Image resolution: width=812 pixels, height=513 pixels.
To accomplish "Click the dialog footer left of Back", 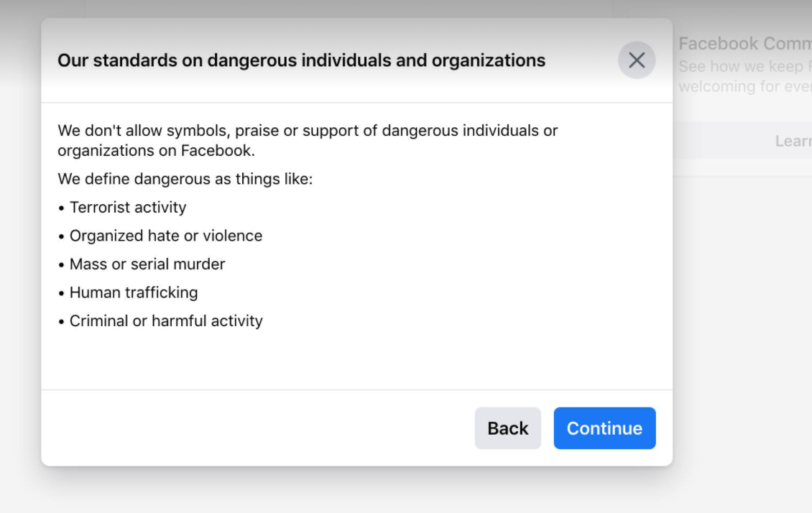I will point(252,428).
